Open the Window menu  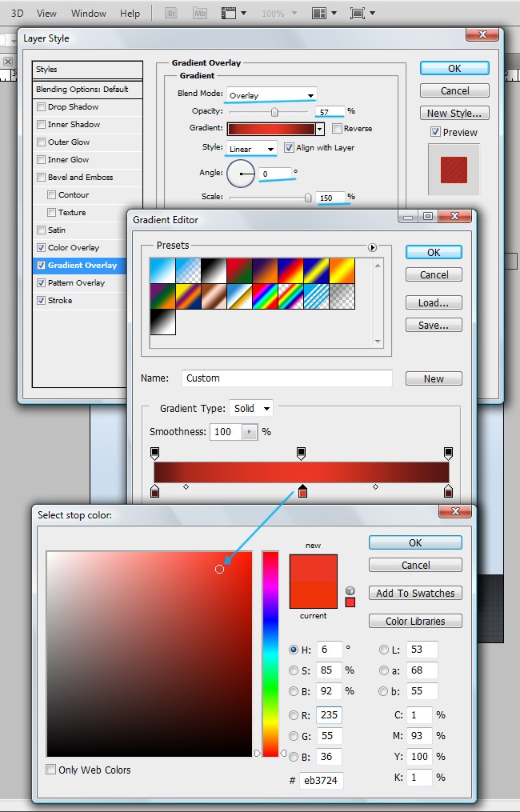click(88, 14)
